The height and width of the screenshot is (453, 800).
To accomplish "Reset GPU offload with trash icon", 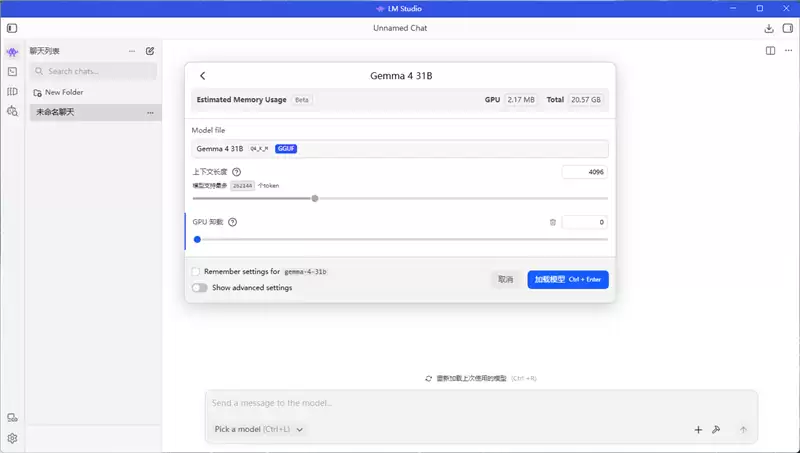I will [x=553, y=222].
